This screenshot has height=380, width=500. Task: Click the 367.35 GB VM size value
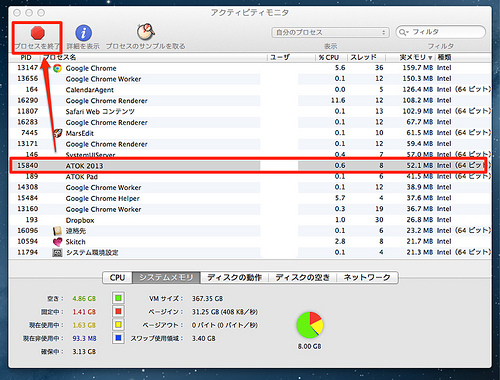click(207, 298)
